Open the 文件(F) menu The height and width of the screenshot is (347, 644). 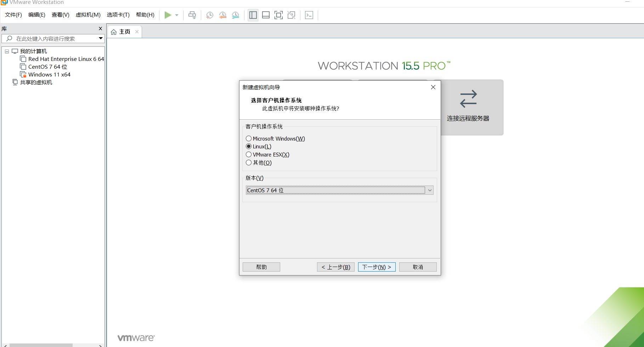click(x=13, y=15)
